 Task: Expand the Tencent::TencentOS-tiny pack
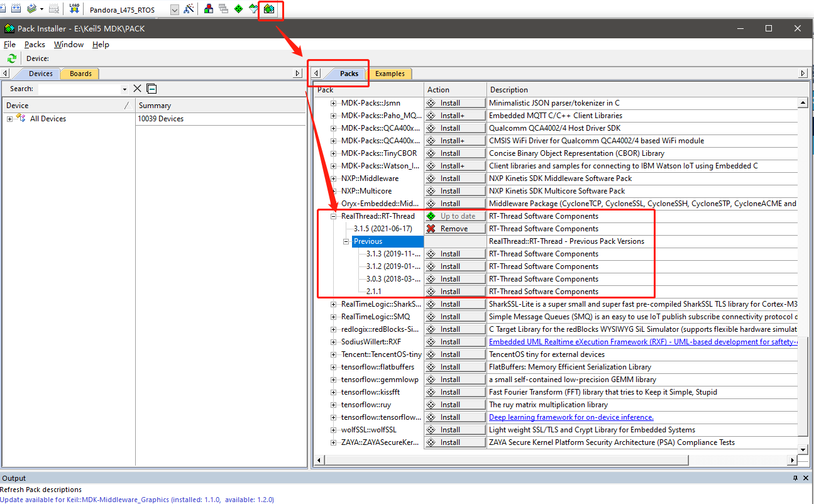334,354
